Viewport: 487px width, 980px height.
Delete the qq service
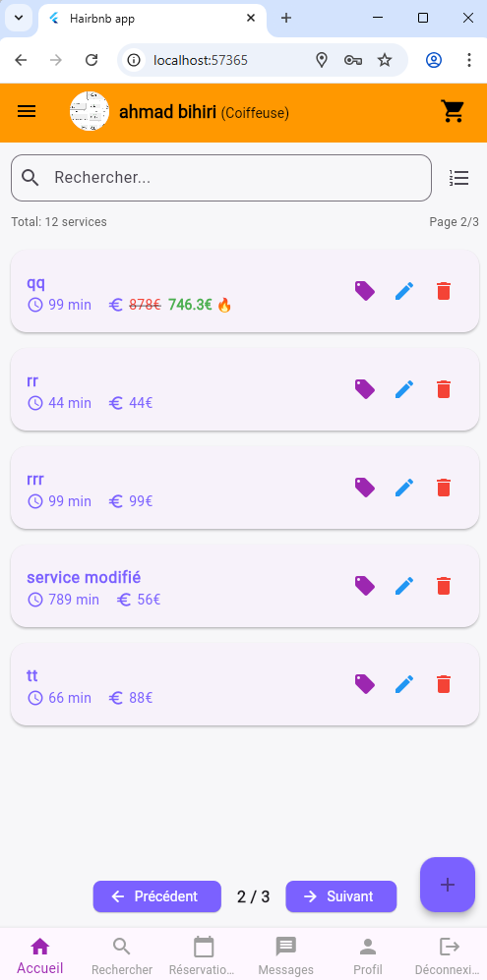coord(443,291)
